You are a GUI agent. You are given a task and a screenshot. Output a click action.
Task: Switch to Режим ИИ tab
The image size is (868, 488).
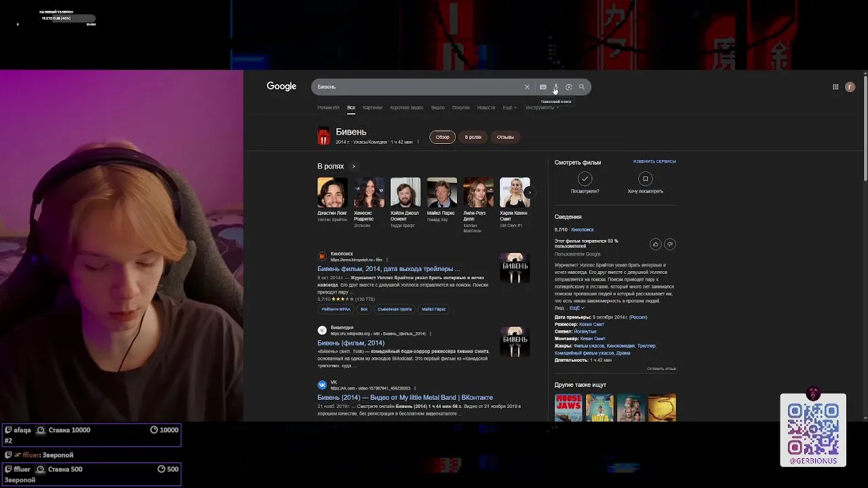328,108
